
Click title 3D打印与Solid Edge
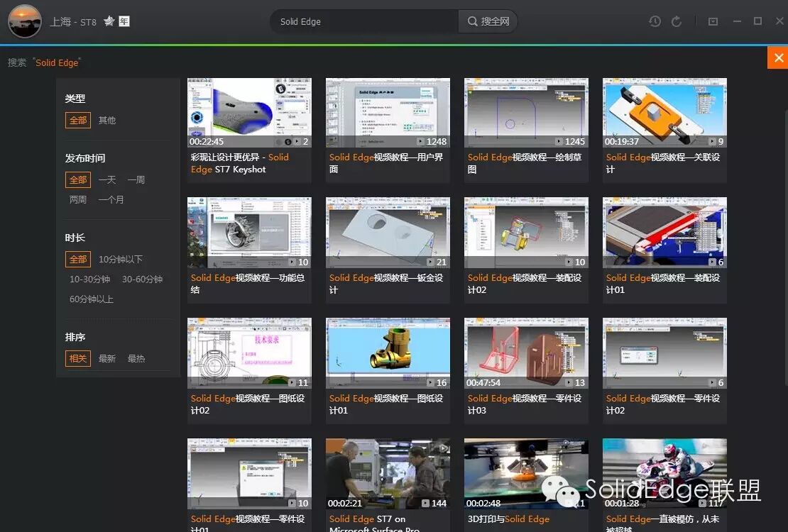(x=508, y=519)
